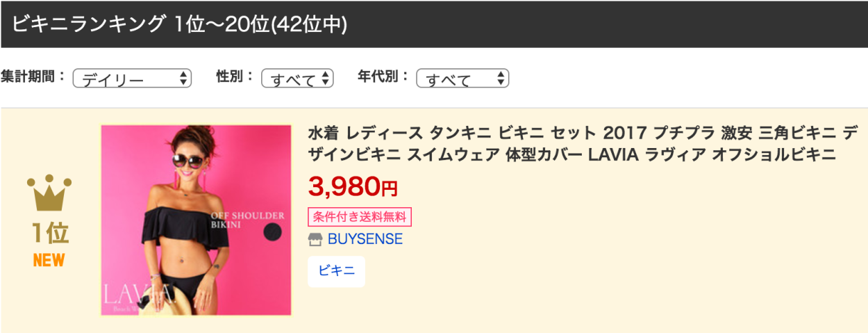Screen dimensions: 868x333
Task: Click the gold crown rank icon
Action: click(x=49, y=193)
